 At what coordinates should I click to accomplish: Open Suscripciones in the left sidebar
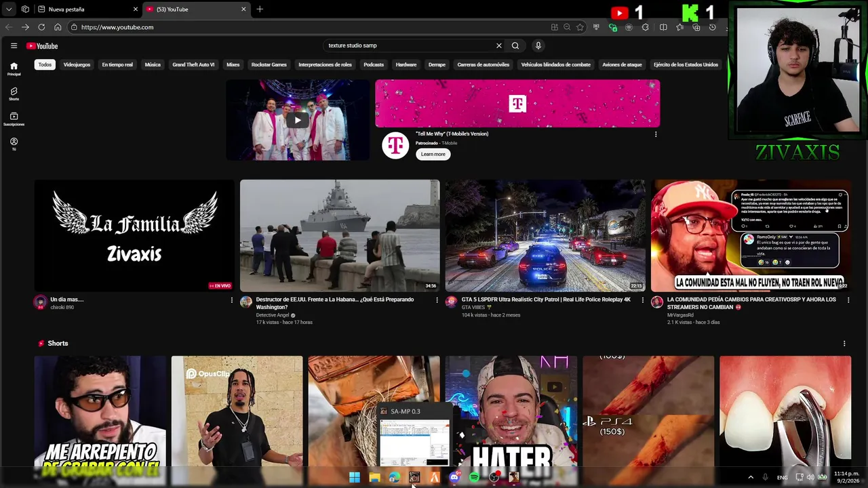tap(14, 119)
